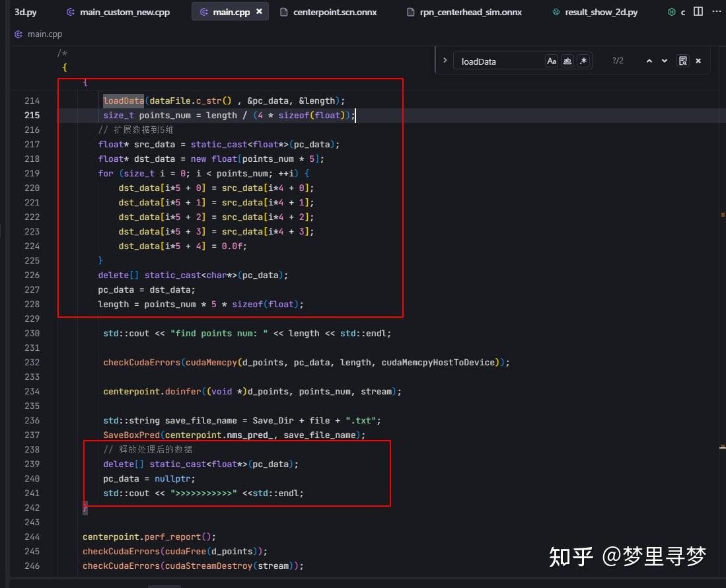Jump to the next match arrow
The width and height of the screenshot is (726, 588).
665,61
